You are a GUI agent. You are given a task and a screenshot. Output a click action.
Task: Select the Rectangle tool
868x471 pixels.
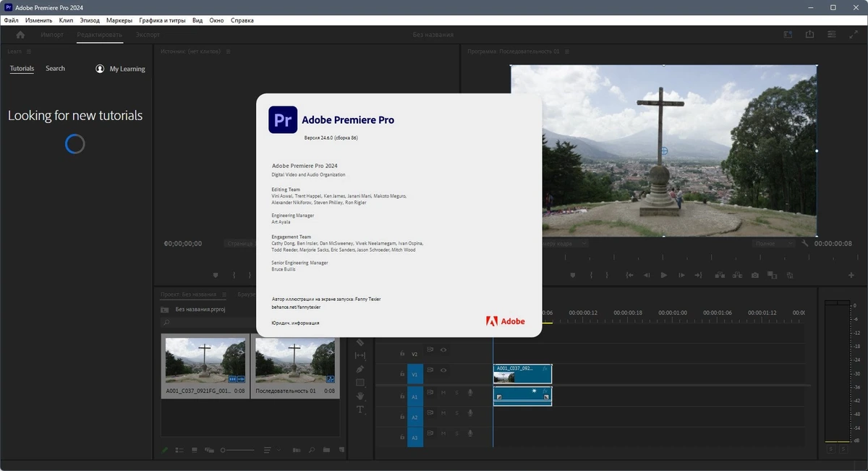360,382
